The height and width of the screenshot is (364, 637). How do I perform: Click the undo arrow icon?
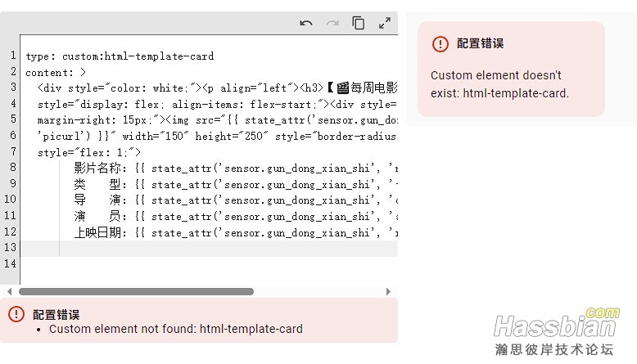click(x=306, y=24)
